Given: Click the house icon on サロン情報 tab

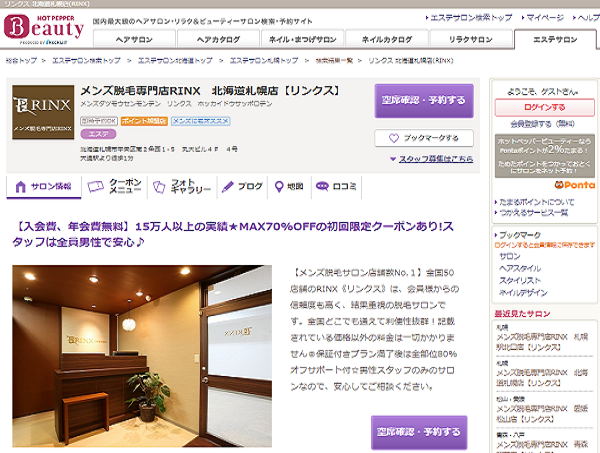Looking at the screenshot, I should (x=20, y=187).
